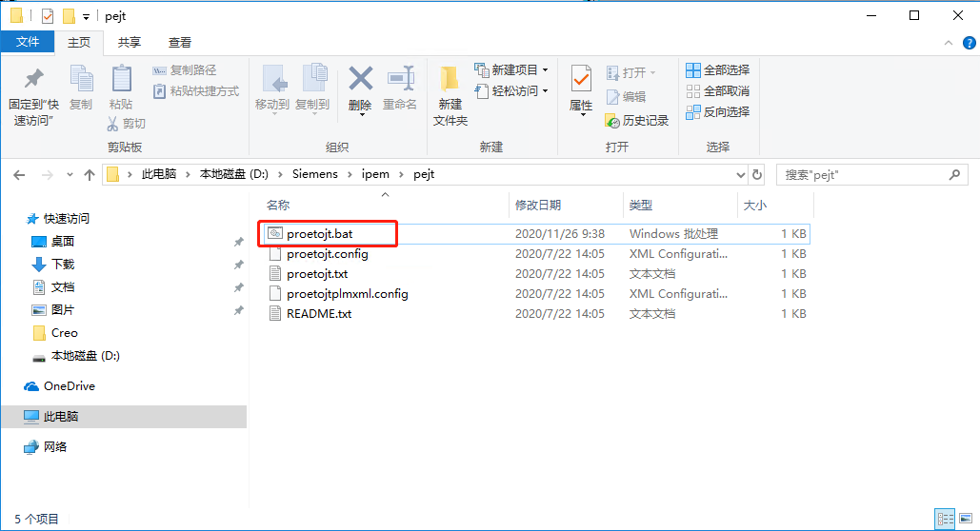Viewport: 980px width, 531px height.
Task: Open Easy access dropdown
Action: [511, 91]
